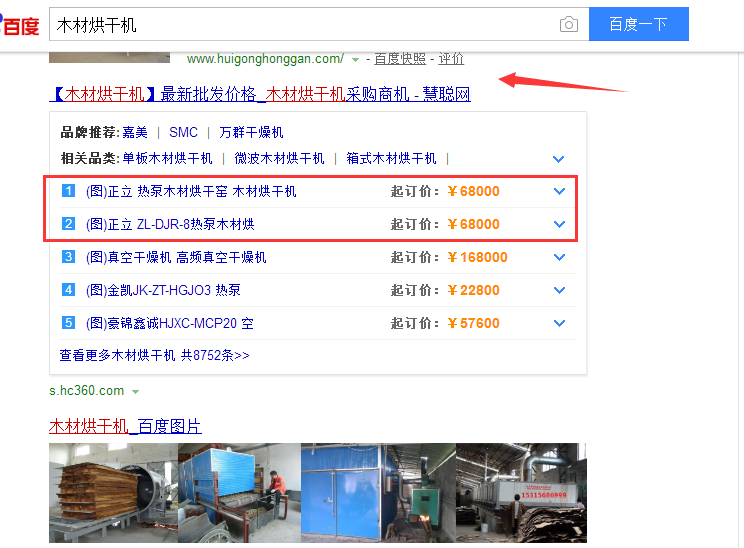This screenshot has width=744, height=548.
Task: Click rank number 2 badge
Action: (68, 223)
